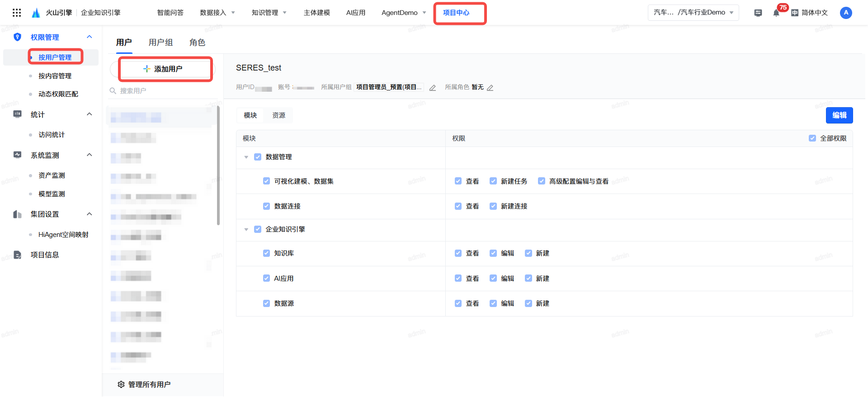Collapse the 数据管理 tree row
The height and width of the screenshot is (397, 868).
246,157
